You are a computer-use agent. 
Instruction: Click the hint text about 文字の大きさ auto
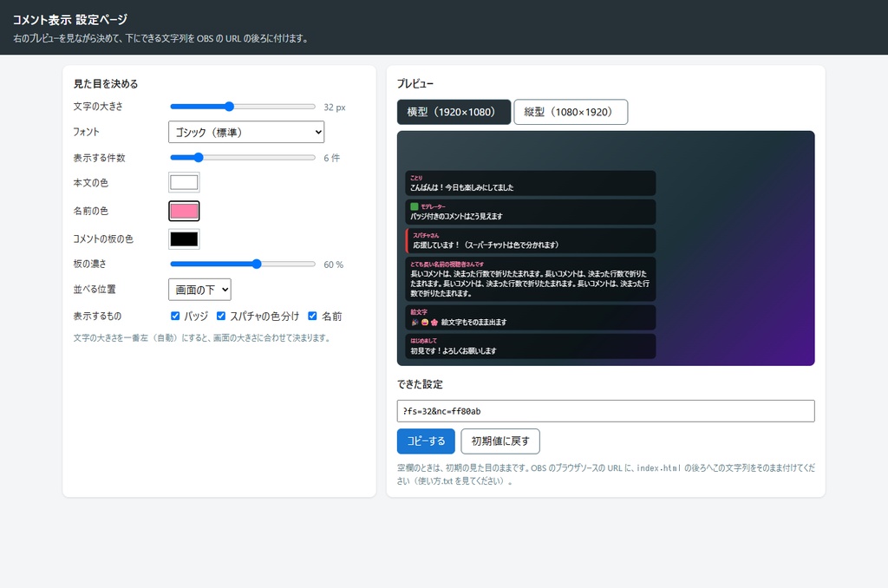(x=202, y=337)
